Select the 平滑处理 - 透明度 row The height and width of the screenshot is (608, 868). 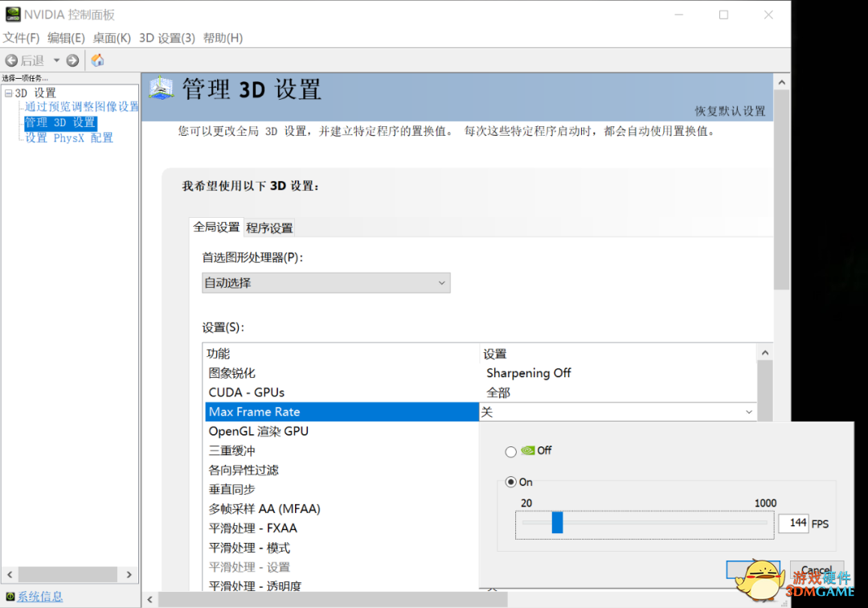pos(342,585)
